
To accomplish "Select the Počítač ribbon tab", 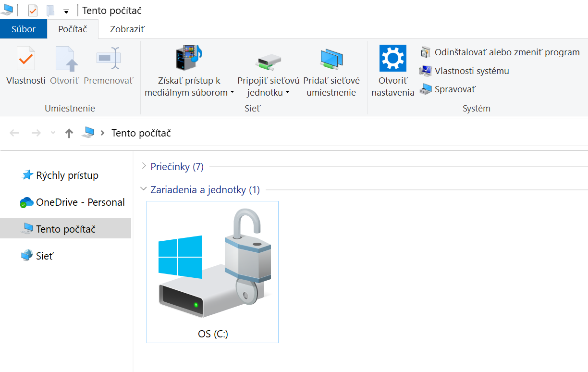I will 73,29.
